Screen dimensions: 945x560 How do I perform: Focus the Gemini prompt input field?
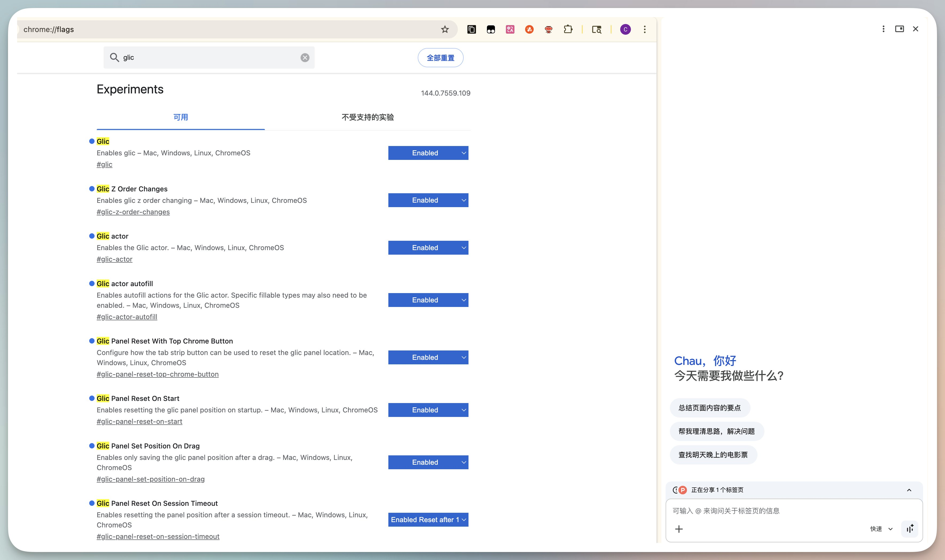793,511
